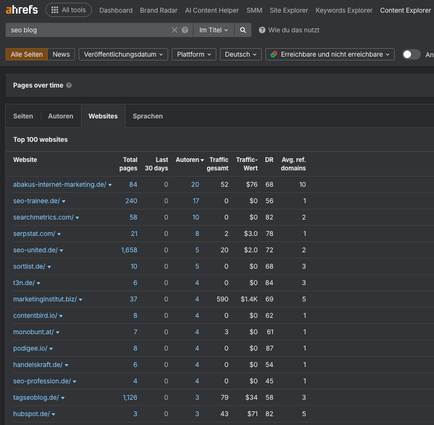Expand abakus-internet-marketing.de dropdown arrow

tap(110, 185)
